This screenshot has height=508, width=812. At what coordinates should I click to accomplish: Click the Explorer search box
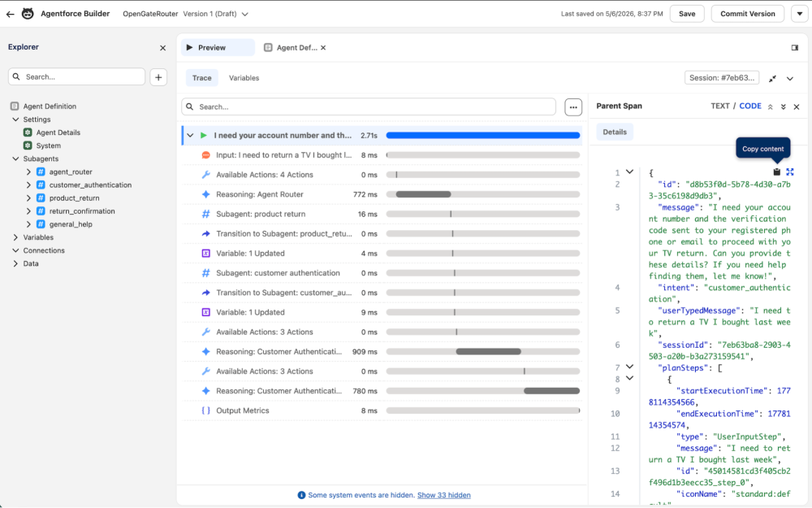[76, 76]
